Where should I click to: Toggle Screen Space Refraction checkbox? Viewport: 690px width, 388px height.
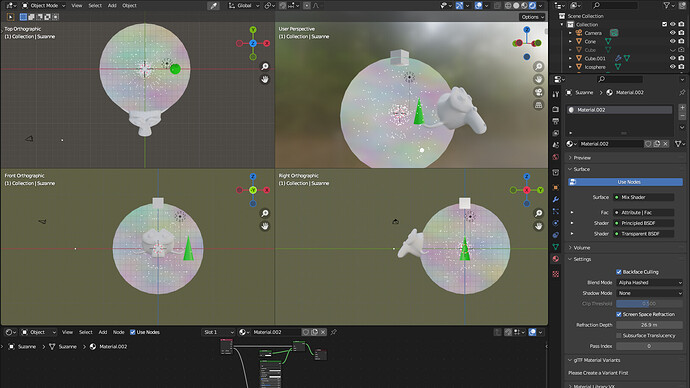pos(619,314)
